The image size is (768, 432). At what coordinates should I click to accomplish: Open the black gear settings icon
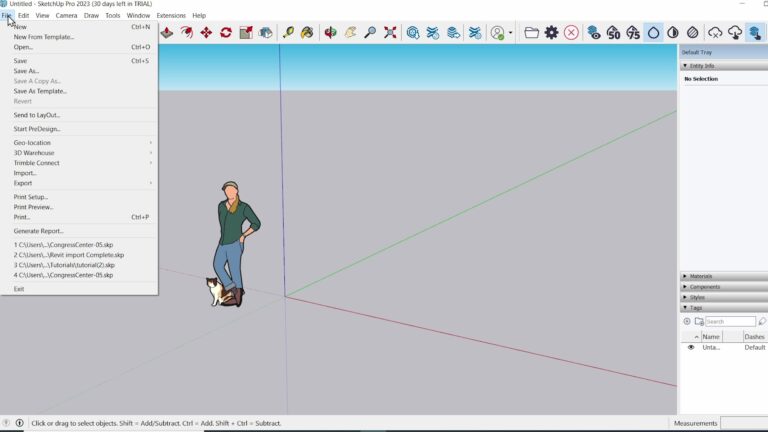tap(552, 33)
